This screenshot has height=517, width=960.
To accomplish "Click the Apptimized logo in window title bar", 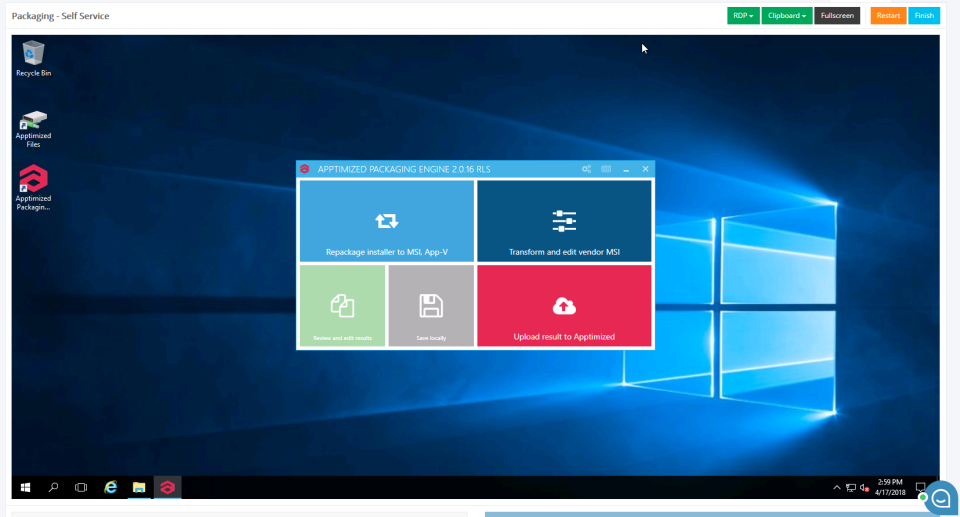I will pos(304,169).
